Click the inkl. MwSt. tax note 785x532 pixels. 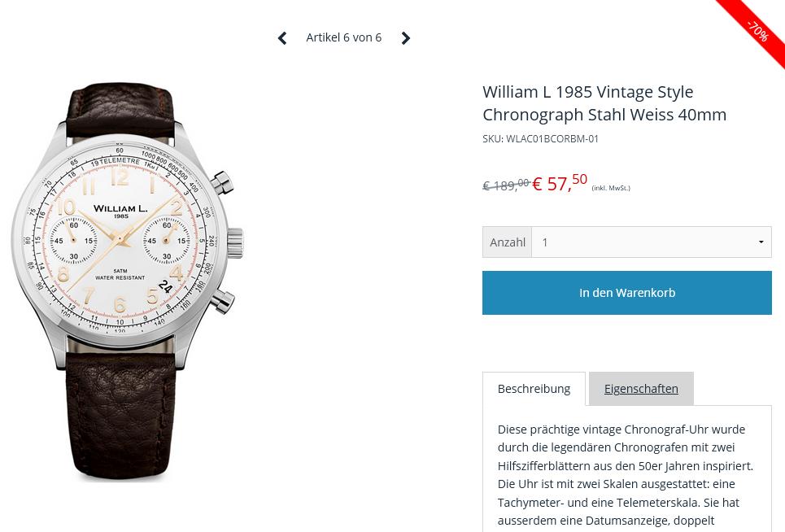pyautogui.click(x=611, y=189)
